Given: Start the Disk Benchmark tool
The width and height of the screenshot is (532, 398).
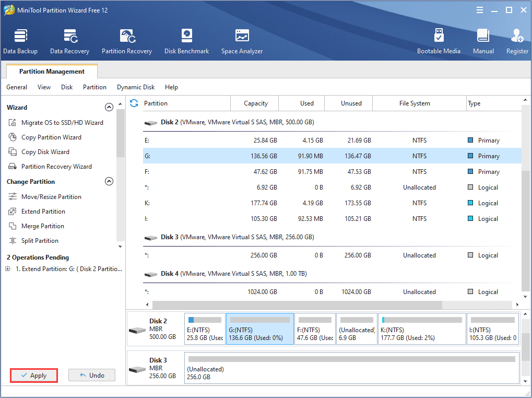Looking at the screenshot, I should pos(186,41).
